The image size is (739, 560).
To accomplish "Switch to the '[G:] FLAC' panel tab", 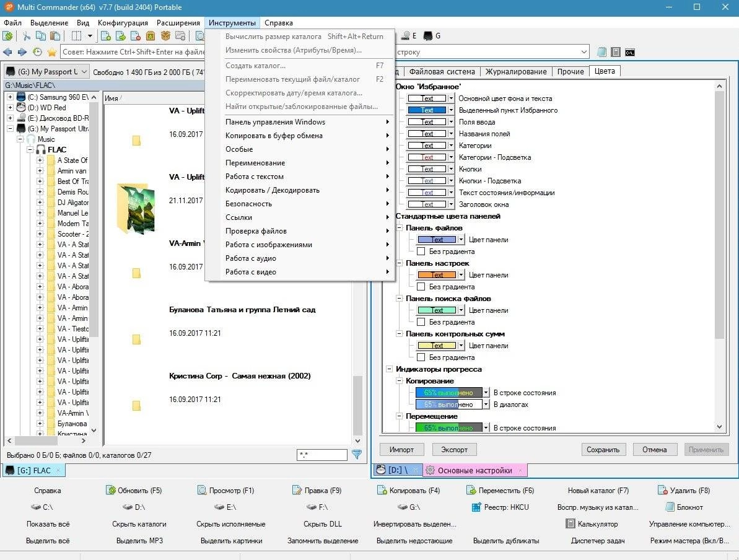I will 34,470.
